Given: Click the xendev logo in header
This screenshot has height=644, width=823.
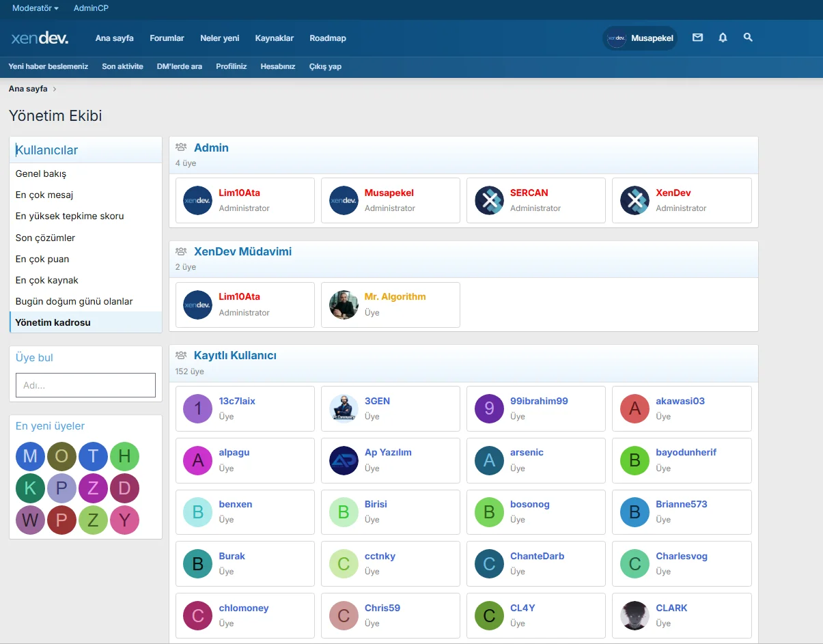Looking at the screenshot, I should (40, 38).
